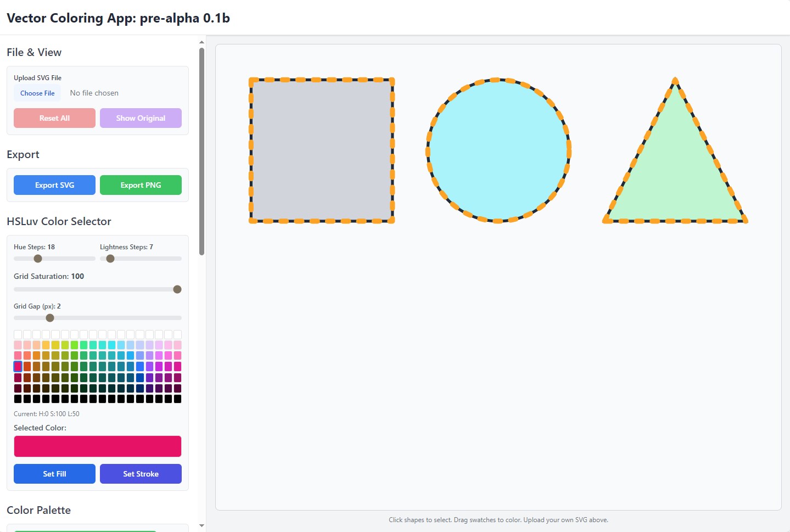
Task: Pick the selected pink-red grid swatch
Action: pyautogui.click(x=18, y=366)
